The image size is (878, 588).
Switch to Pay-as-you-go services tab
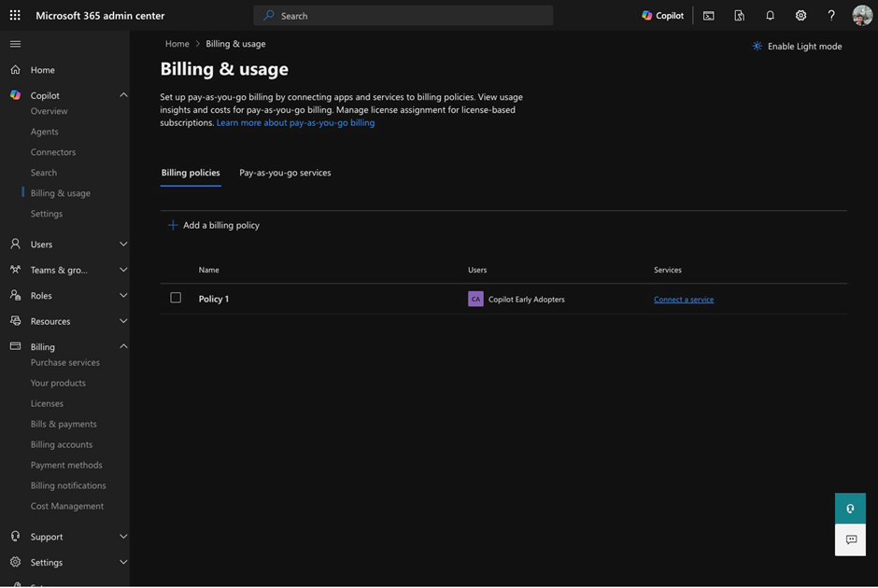point(285,173)
